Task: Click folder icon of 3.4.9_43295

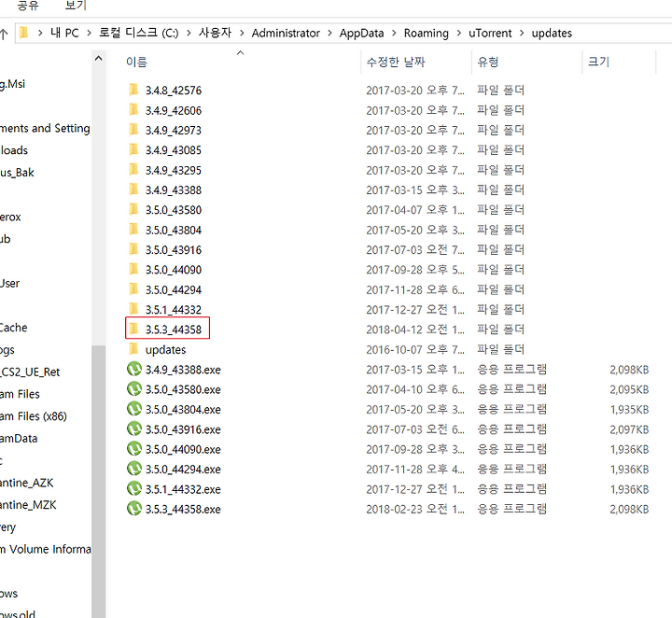Action: coord(133,170)
